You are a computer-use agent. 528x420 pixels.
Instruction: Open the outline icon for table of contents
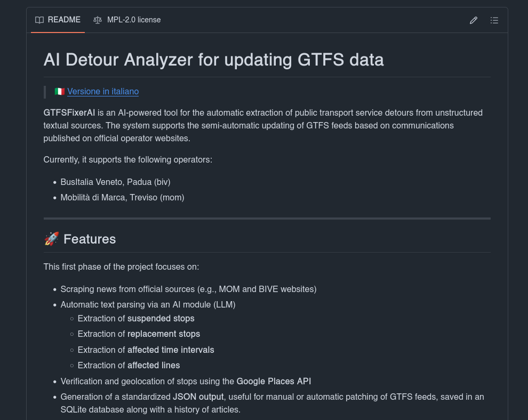[x=494, y=20]
